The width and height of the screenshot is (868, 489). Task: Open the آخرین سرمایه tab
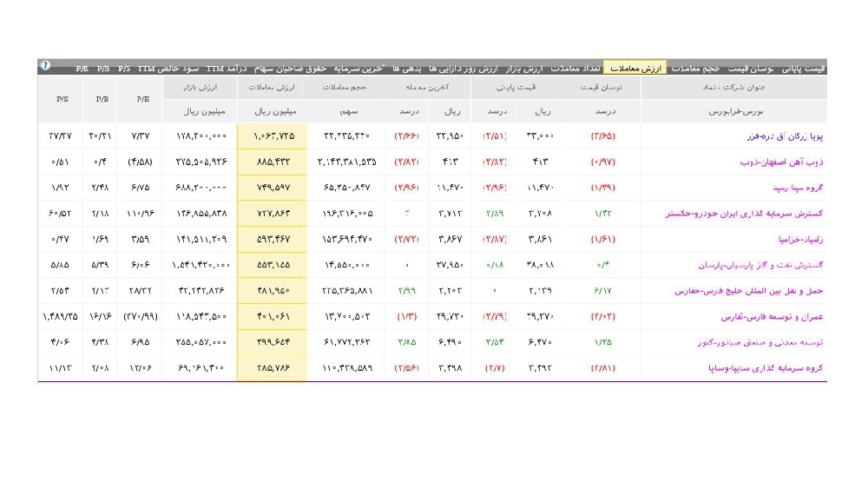pyautogui.click(x=358, y=68)
